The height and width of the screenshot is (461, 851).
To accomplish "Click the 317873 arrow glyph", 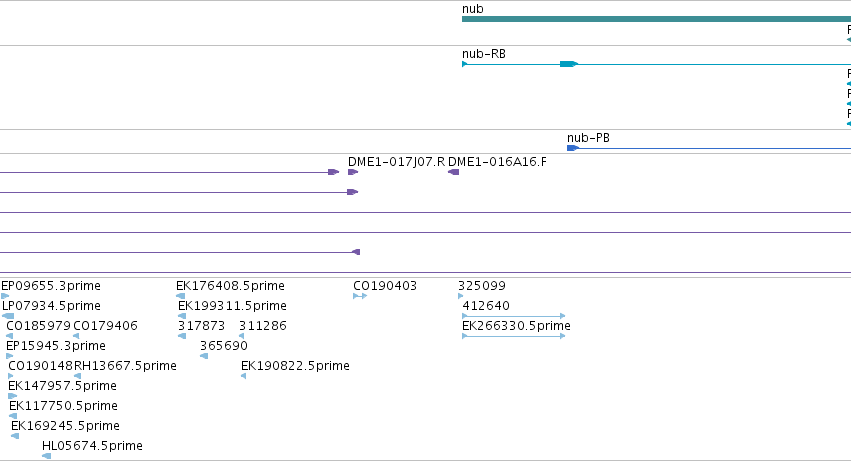I will pyautogui.click(x=182, y=336).
